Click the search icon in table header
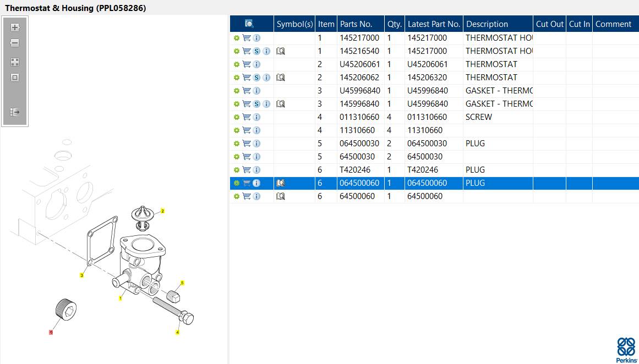 pyautogui.click(x=249, y=24)
